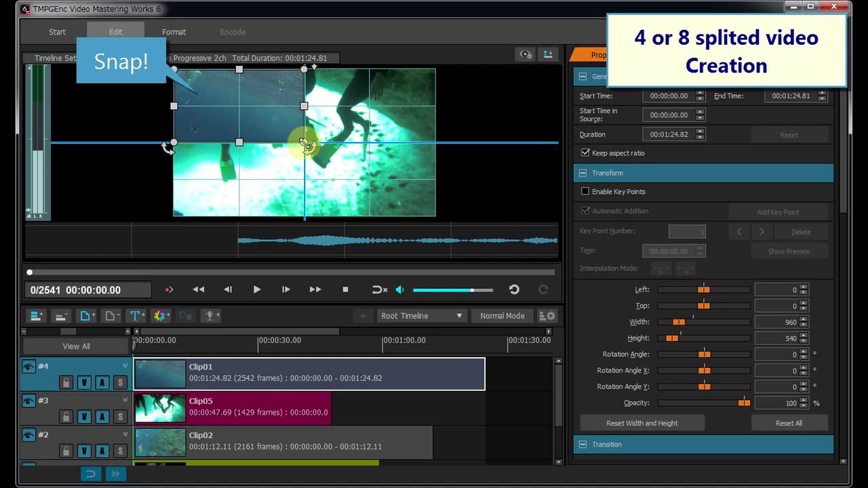Click the Rotation Angle slider
Screen dimensions: 868x488
point(704,354)
